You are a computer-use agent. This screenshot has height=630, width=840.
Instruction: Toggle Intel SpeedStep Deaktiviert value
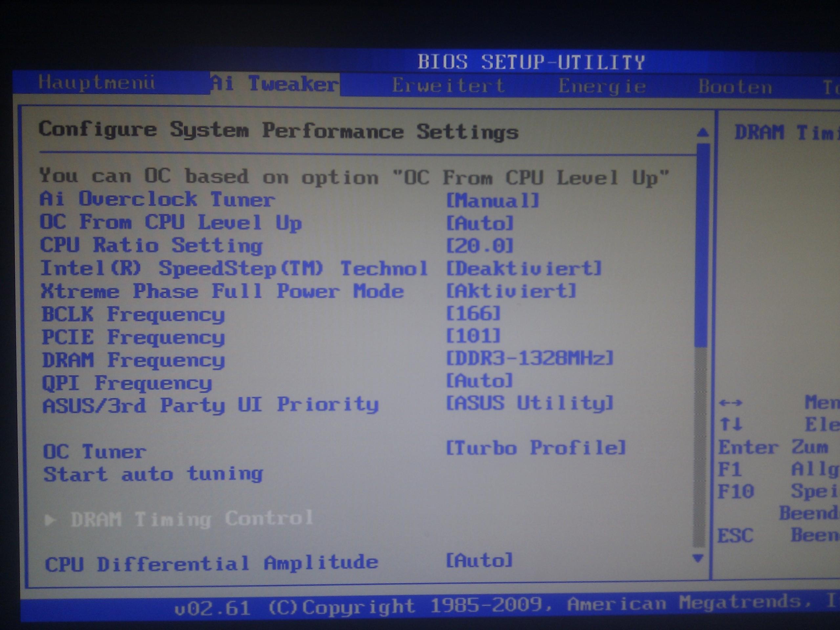click(524, 269)
